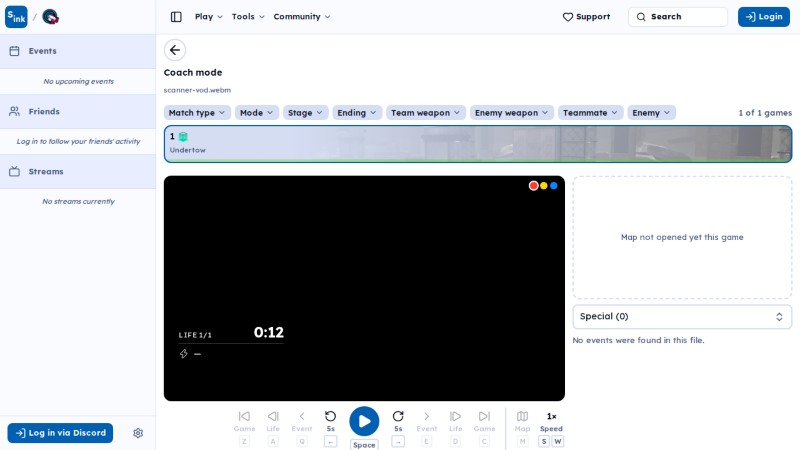Image resolution: width=800 pixels, height=450 pixels.
Task: Jump to next Game icon
Action: [484, 416]
